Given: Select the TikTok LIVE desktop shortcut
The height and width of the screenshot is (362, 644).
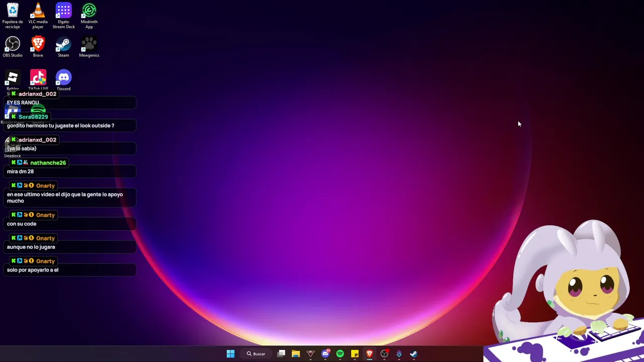Looking at the screenshot, I should pyautogui.click(x=38, y=80).
